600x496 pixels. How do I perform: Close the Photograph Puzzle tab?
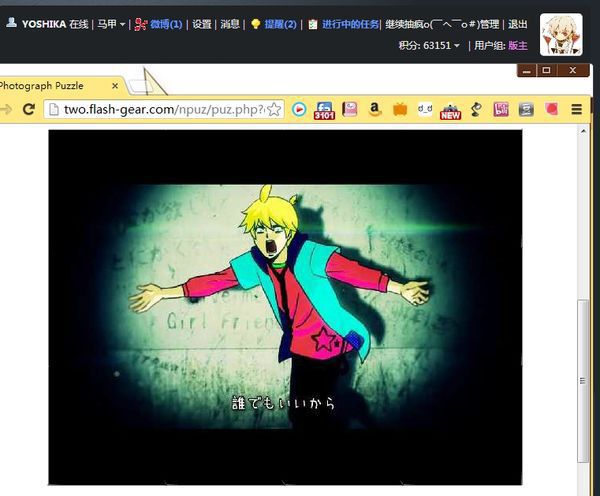tap(115, 86)
